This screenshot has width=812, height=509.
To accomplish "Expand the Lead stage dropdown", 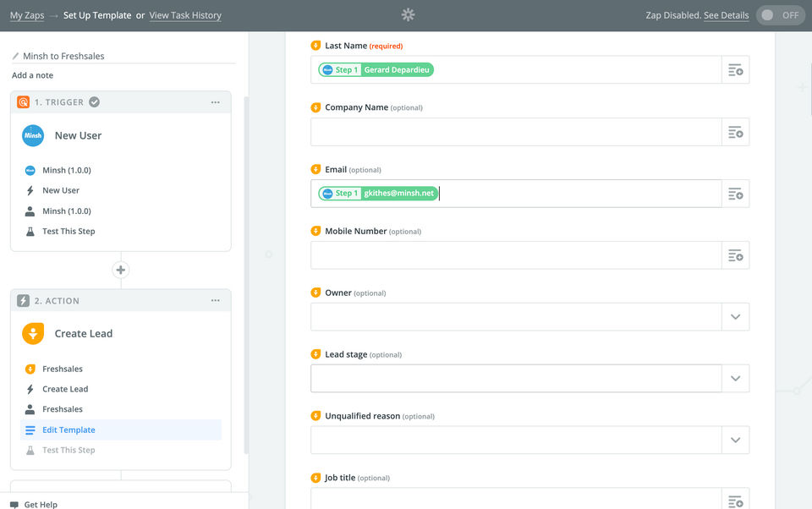I will click(735, 379).
